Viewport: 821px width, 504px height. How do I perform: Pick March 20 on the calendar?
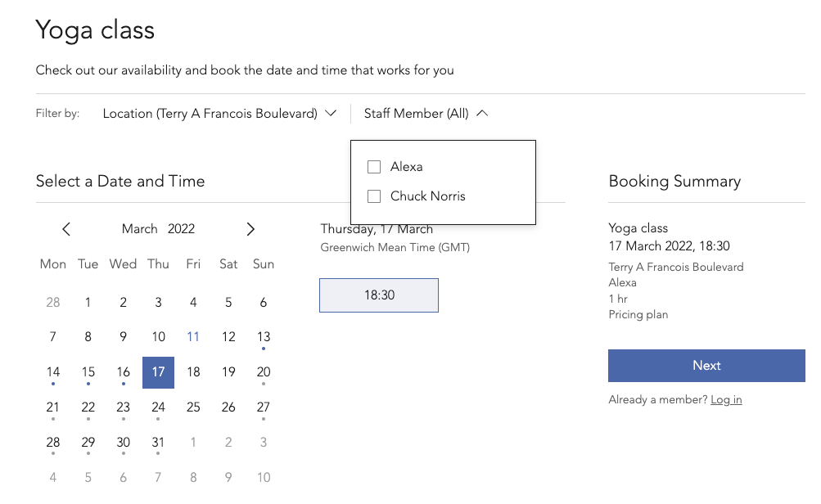click(x=264, y=372)
